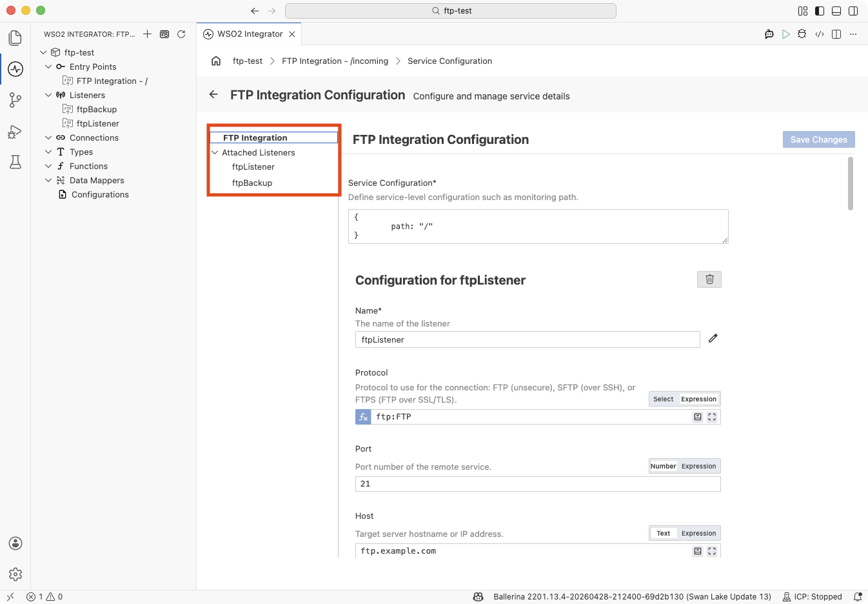The width and height of the screenshot is (868, 604).
Task: Switch Protocol field to Expression mode
Action: click(698, 399)
